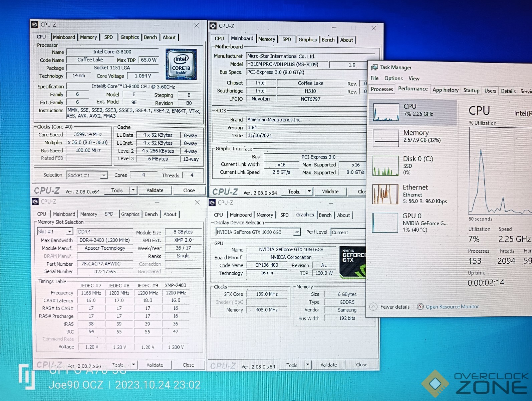Click the CPU-Z app icon in Graphics window title bar
The image size is (532, 401).
click(x=212, y=203)
